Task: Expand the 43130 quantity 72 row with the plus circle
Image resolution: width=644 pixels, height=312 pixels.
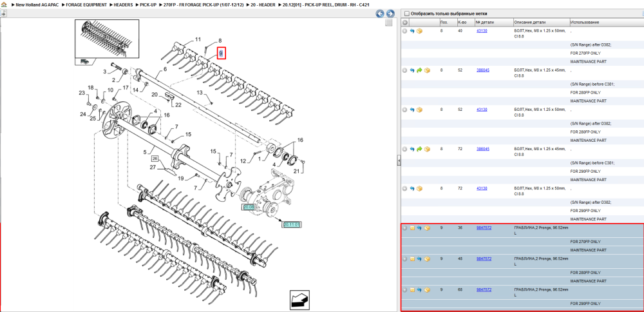Action: [405, 188]
